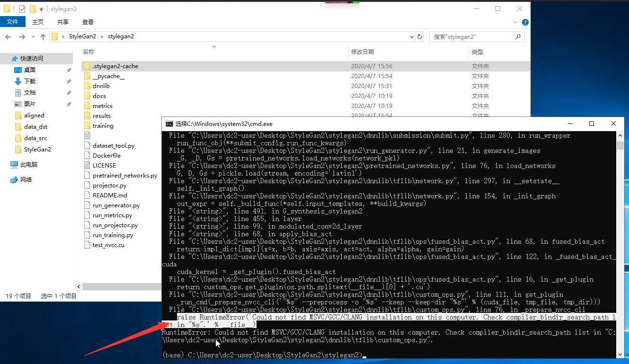Select the training folder icon
Screen dimensions: 629x364
[87, 126]
